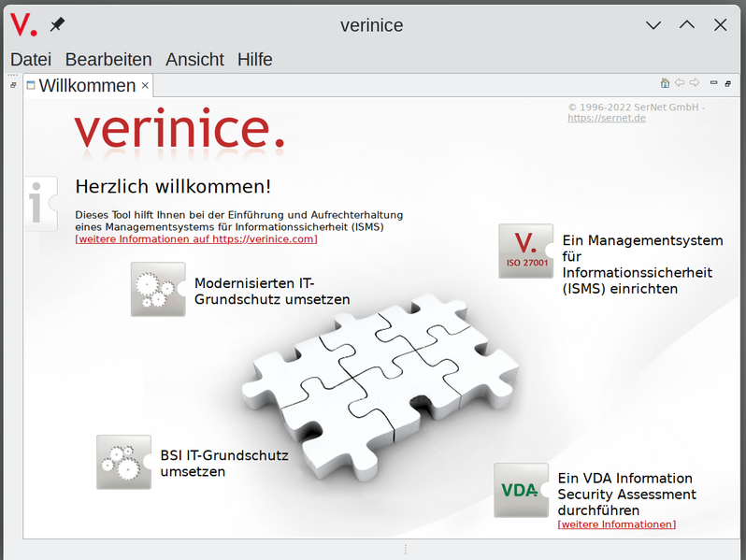Screen dimensions: 746x560
Task: Click the 'Herzlich willkommen!' heading
Action: point(173,186)
